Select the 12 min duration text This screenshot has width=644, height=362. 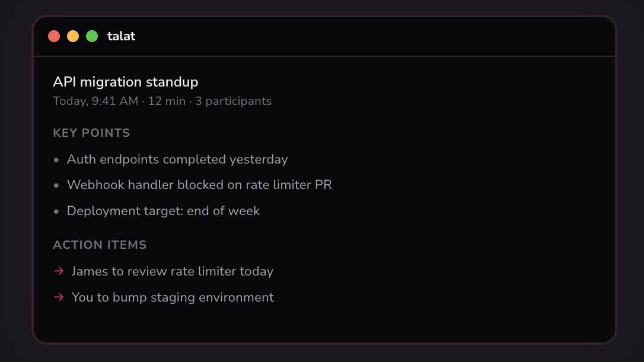pyautogui.click(x=167, y=101)
